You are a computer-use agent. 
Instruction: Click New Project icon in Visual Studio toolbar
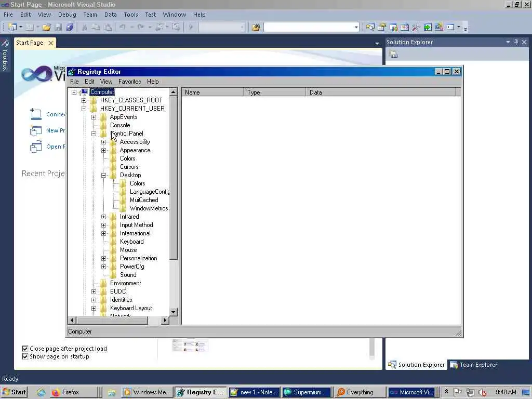point(12,27)
